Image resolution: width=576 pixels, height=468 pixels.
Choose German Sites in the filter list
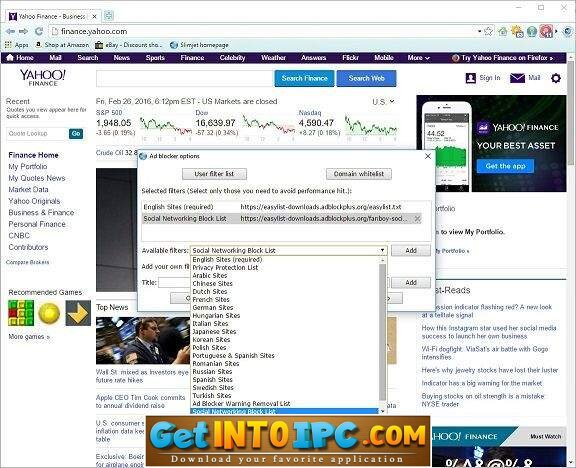point(213,307)
